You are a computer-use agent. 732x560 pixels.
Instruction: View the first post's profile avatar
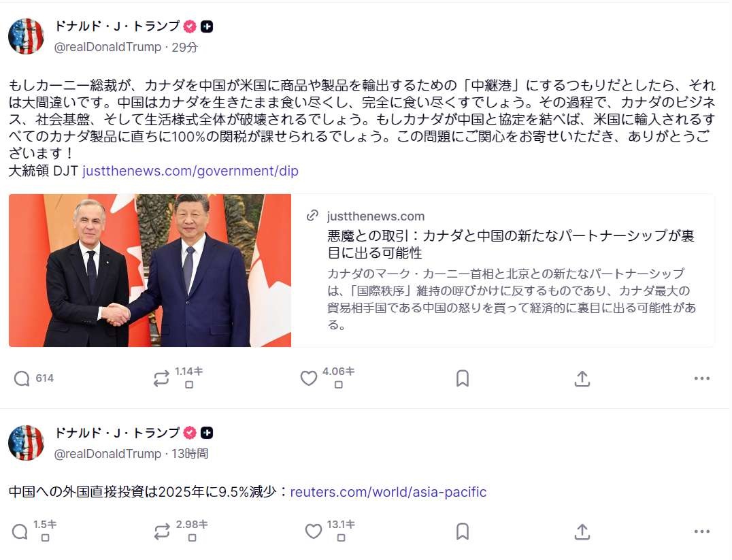click(x=26, y=37)
